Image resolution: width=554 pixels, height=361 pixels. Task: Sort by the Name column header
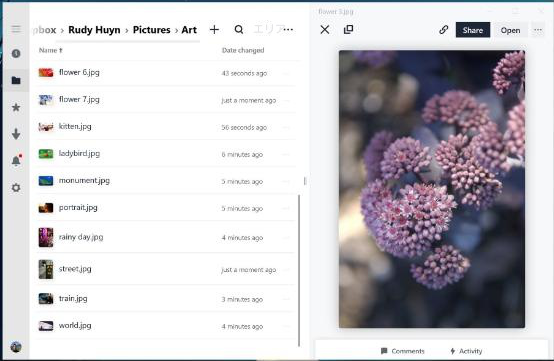coord(51,51)
